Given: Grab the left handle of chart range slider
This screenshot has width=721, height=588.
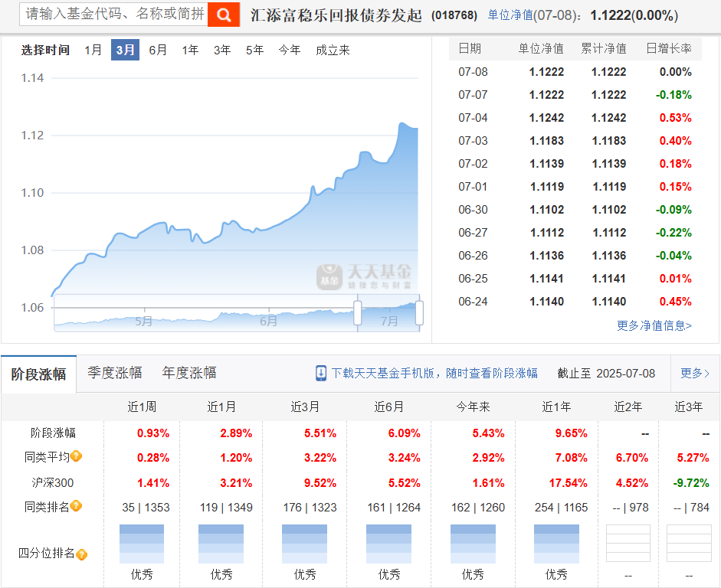Looking at the screenshot, I should tap(357, 313).
